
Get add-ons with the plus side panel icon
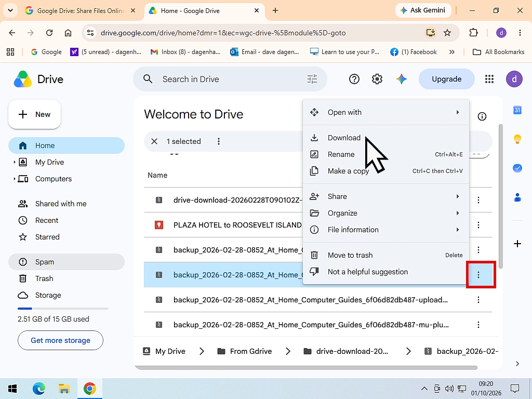click(517, 244)
